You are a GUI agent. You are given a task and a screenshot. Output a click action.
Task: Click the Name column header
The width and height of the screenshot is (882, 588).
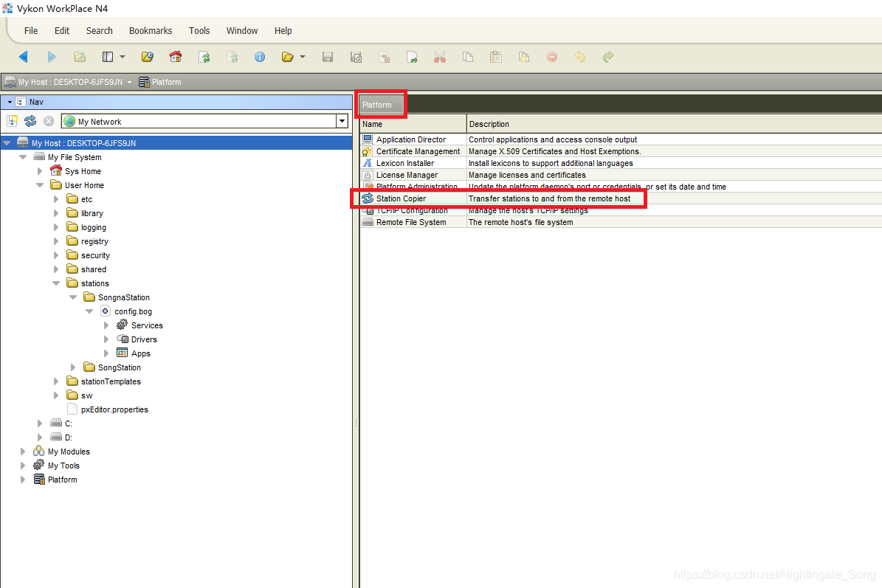pos(413,124)
